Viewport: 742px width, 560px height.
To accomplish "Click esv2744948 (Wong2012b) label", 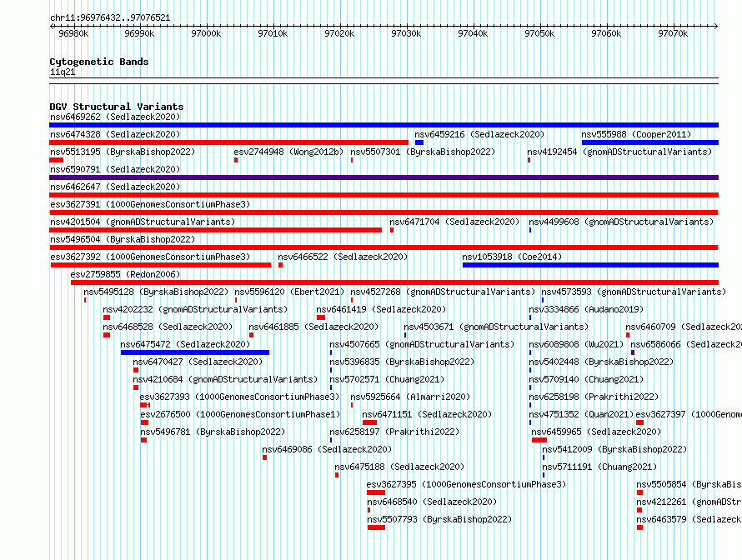I will click(x=288, y=152).
